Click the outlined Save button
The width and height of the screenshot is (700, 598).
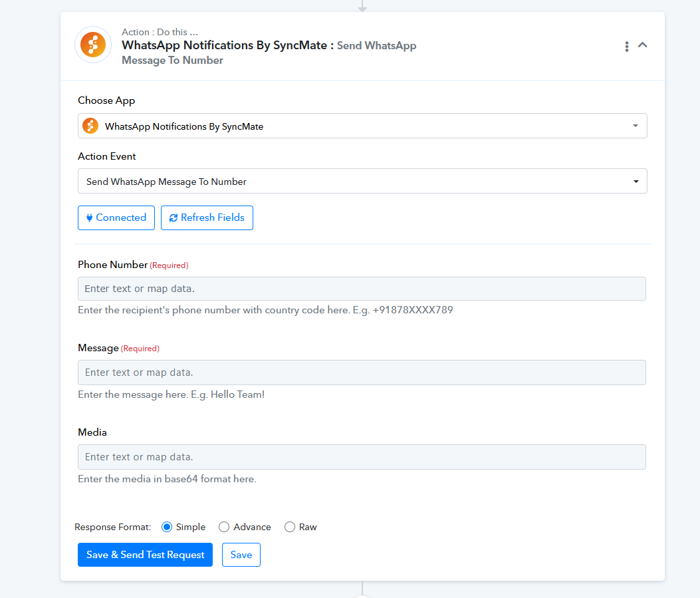pyautogui.click(x=241, y=555)
